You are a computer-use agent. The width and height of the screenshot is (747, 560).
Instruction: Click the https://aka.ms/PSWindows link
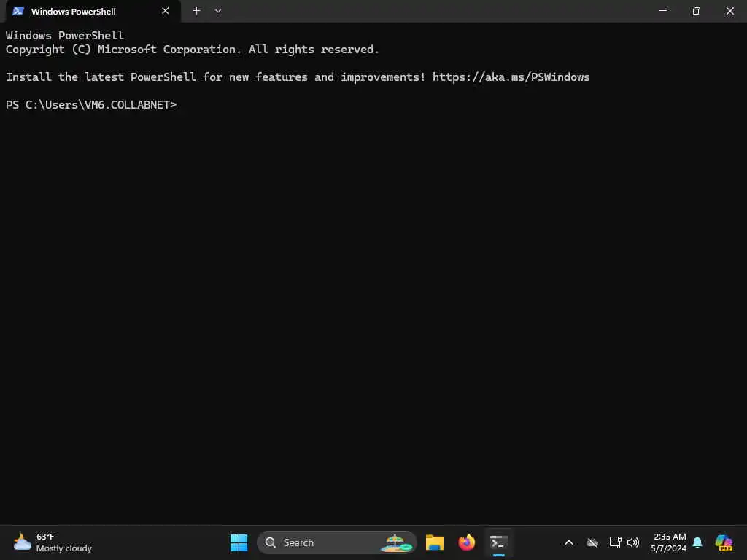coord(511,77)
